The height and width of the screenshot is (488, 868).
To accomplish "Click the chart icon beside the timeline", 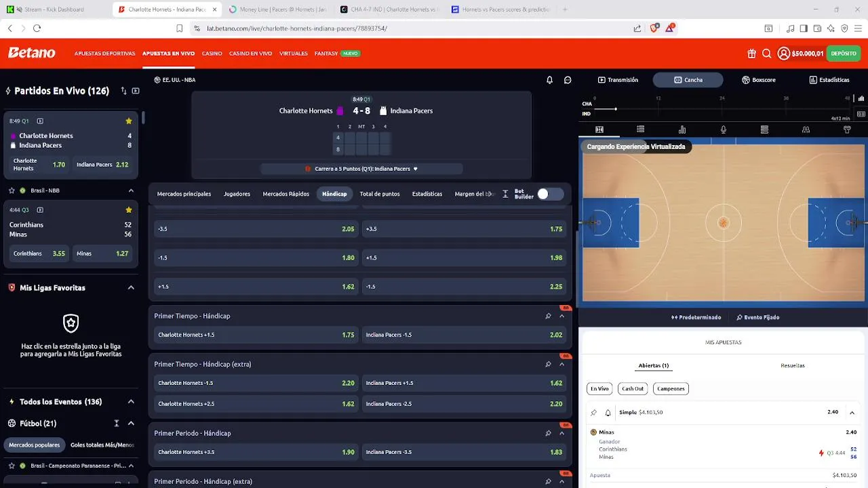I will coord(861,98).
